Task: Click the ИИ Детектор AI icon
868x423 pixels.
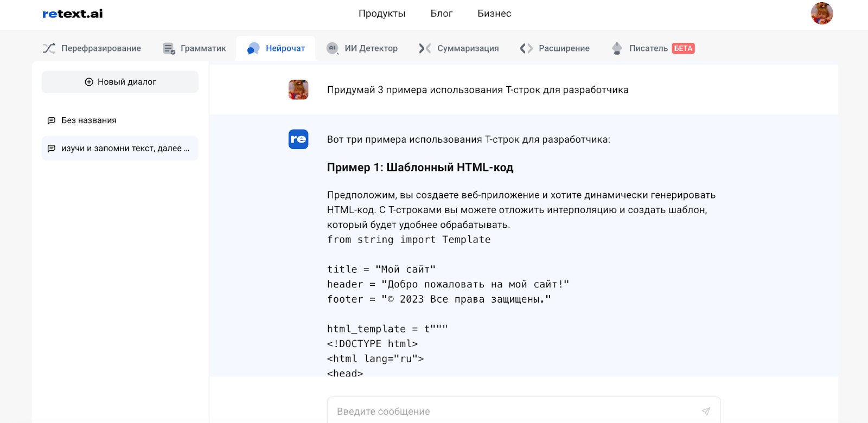Action: click(333, 48)
